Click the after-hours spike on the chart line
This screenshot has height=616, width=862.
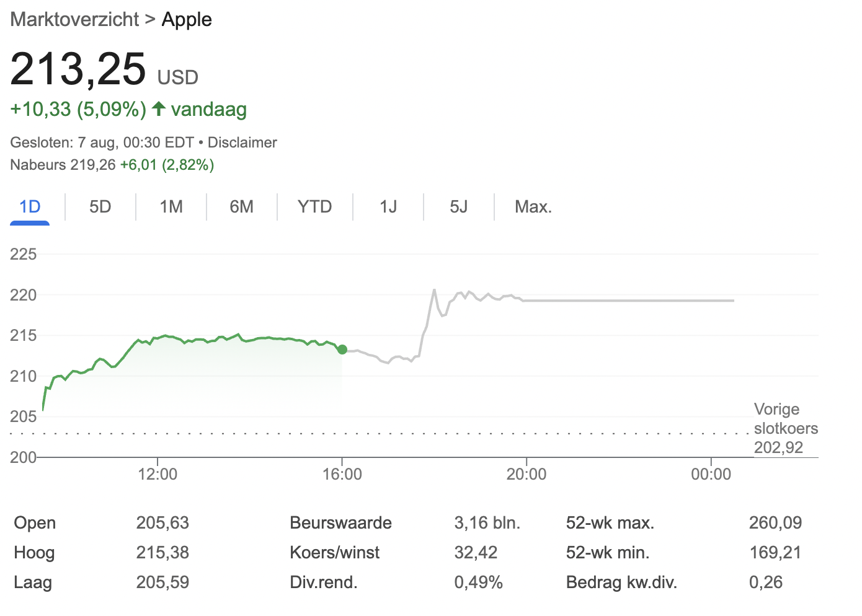coord(434,289)
